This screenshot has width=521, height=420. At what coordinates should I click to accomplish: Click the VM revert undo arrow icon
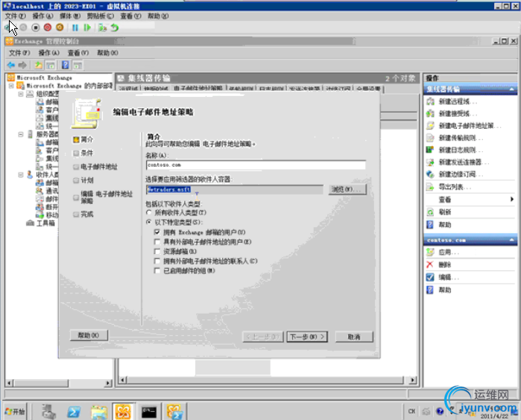click(115, 28)
